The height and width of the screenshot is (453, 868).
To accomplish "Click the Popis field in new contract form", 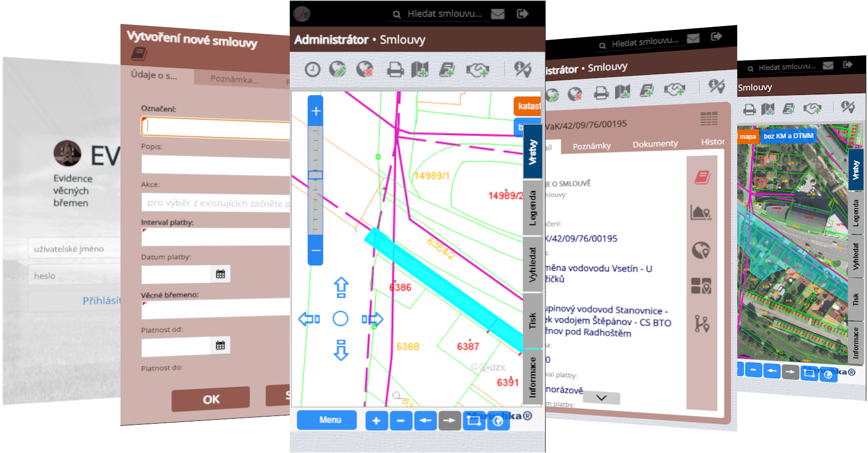I will [x=216, y=165].
